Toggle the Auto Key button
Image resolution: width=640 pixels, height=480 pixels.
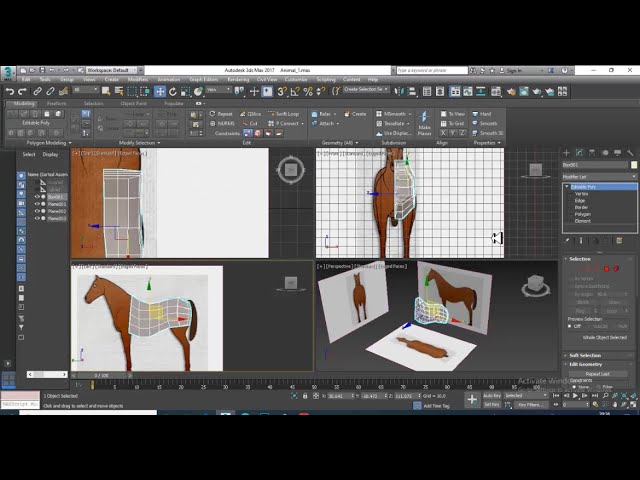click(x=492, y=396)
